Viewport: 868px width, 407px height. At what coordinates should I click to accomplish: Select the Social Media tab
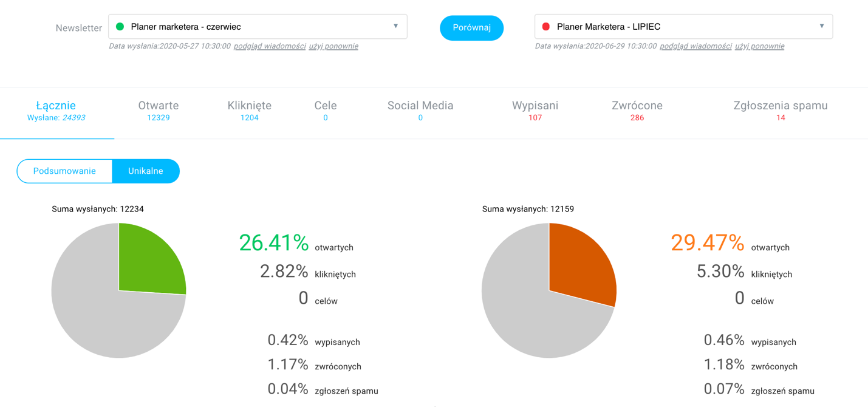point(420,111)
